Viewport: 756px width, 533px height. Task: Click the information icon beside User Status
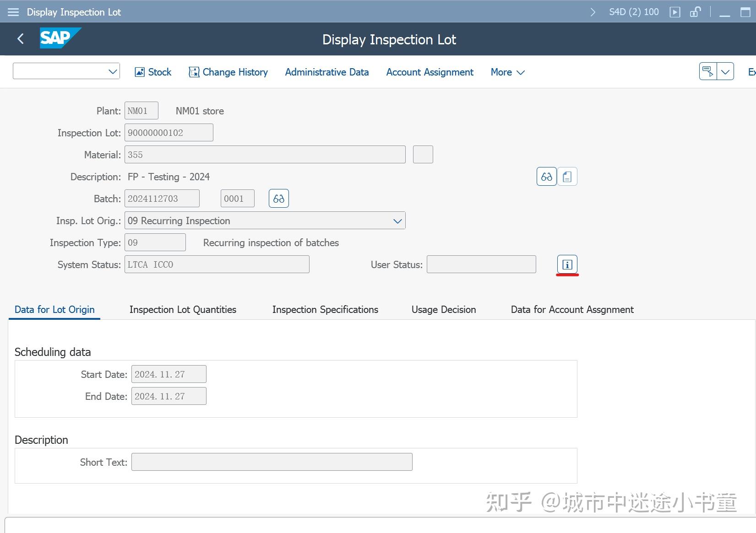567,264
